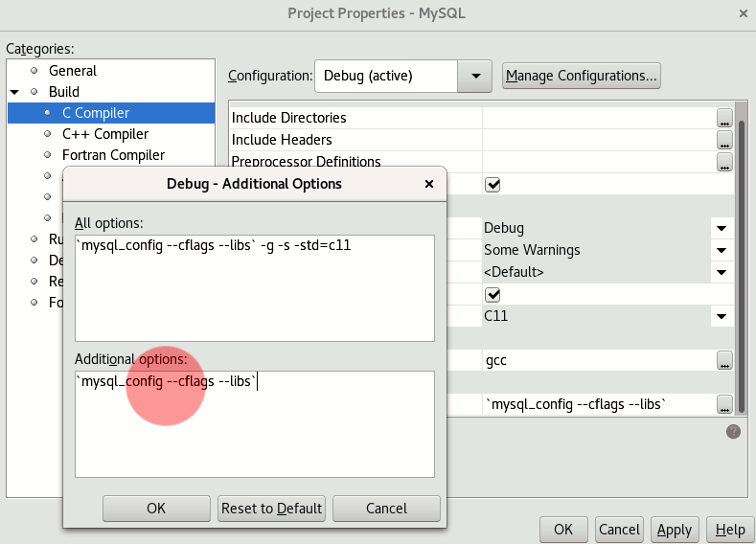Select the General category

[x=73, y=71]
